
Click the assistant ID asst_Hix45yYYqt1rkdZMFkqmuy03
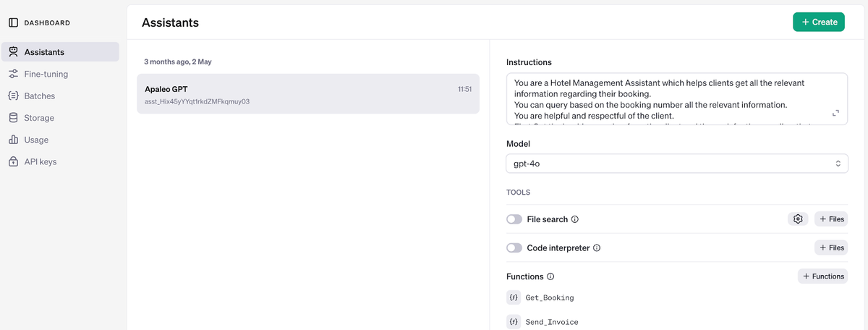(197, 101)
